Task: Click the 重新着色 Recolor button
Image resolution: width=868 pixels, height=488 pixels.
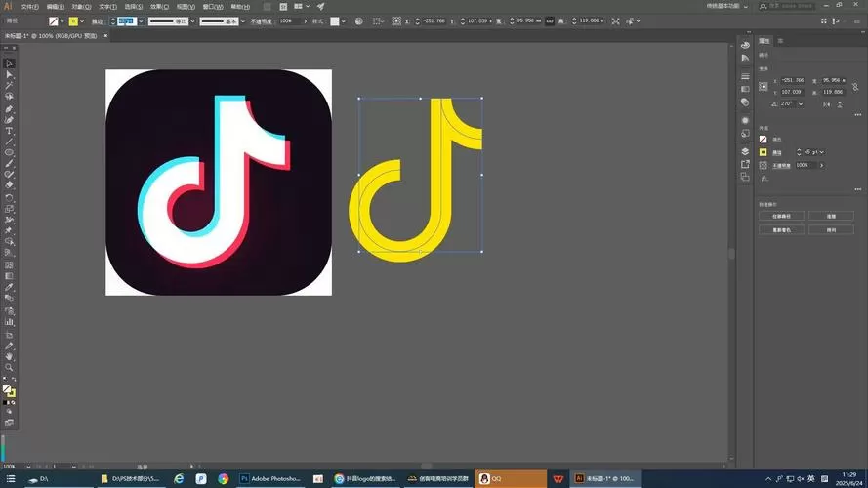Action: (x=781, y=229)
